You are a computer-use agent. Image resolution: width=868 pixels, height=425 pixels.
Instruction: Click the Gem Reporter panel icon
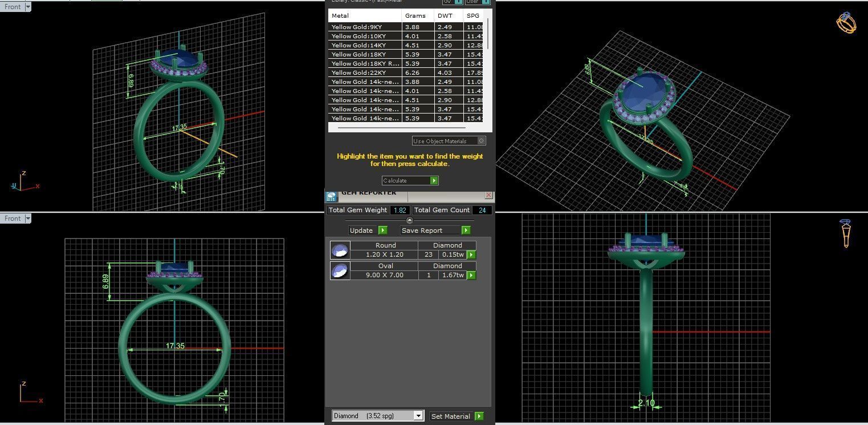pyautogui.click(x=331, y=196)
